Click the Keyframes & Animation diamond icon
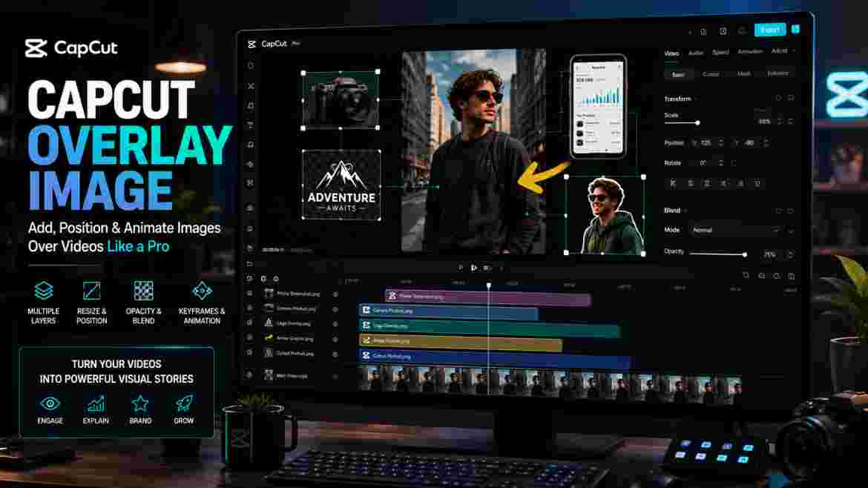The height and width of the screenshot is (488, 868). 202,291
